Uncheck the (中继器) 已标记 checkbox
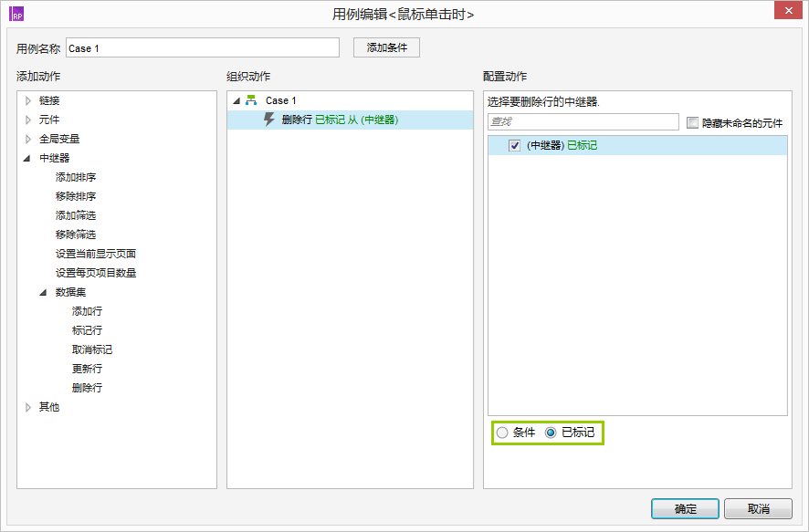This screenshot has height=532, width=809. [x=514, y=145]
